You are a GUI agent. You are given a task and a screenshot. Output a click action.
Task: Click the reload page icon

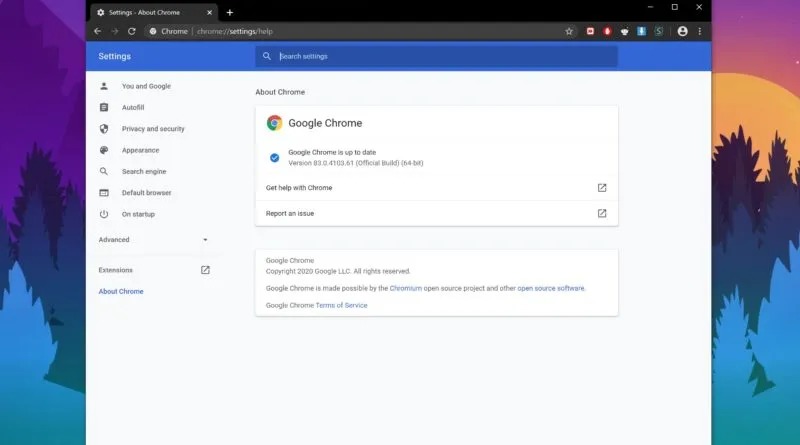[132, 31]
